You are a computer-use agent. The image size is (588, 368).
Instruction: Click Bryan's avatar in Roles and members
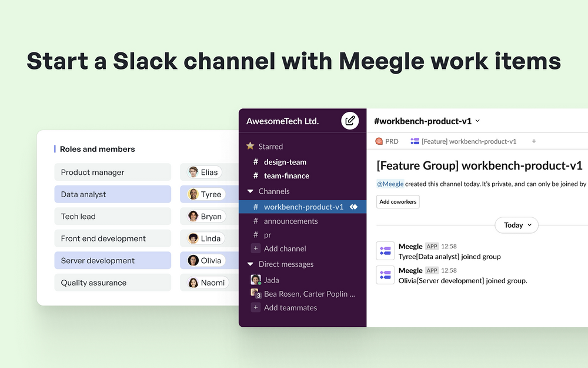pos(193,216)
